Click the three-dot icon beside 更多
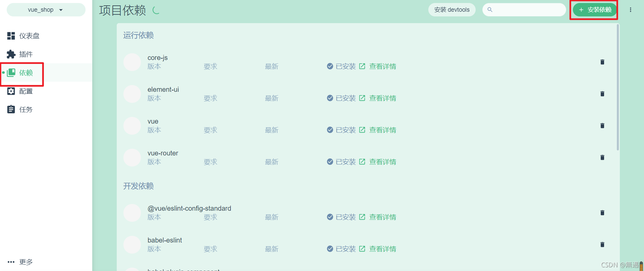 (x=11, y=262)
